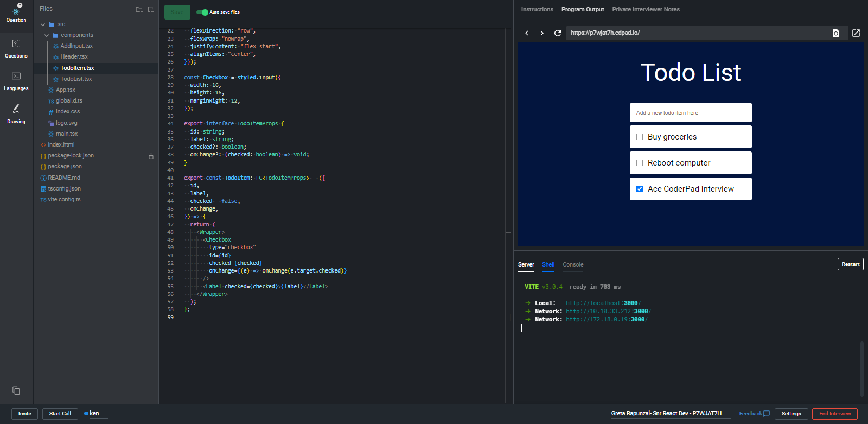The width and height of the screenshot is (868, 424).
Task: Collapse the components folder
Action: (47, 35)
